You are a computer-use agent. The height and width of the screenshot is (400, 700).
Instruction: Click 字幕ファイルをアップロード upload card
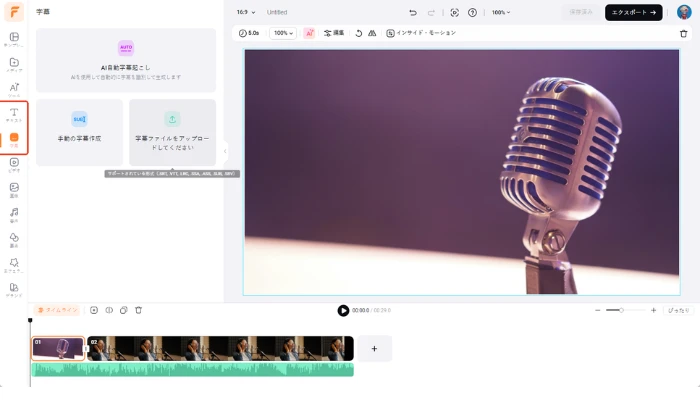(172, 133)
